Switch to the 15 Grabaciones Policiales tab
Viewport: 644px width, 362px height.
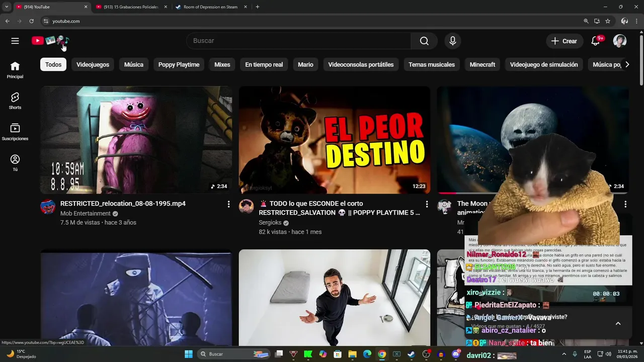point(131,7)
